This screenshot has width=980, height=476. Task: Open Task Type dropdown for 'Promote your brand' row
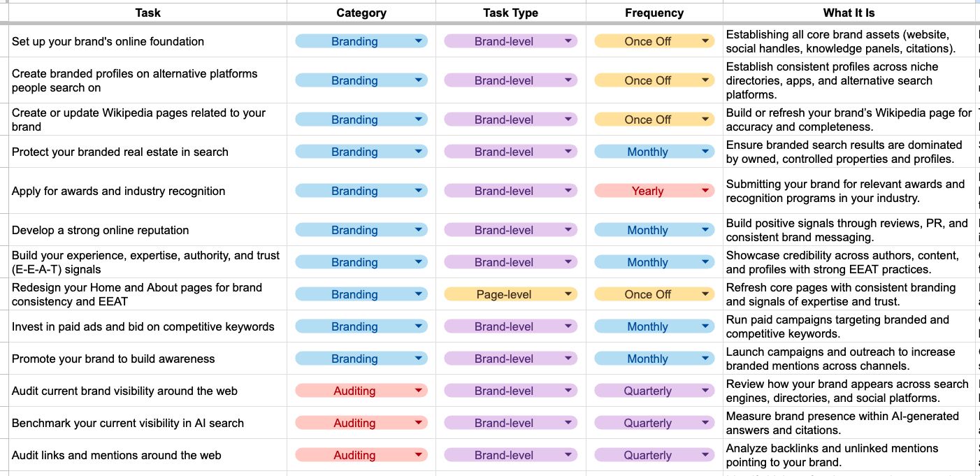click(x=568, y=359)
